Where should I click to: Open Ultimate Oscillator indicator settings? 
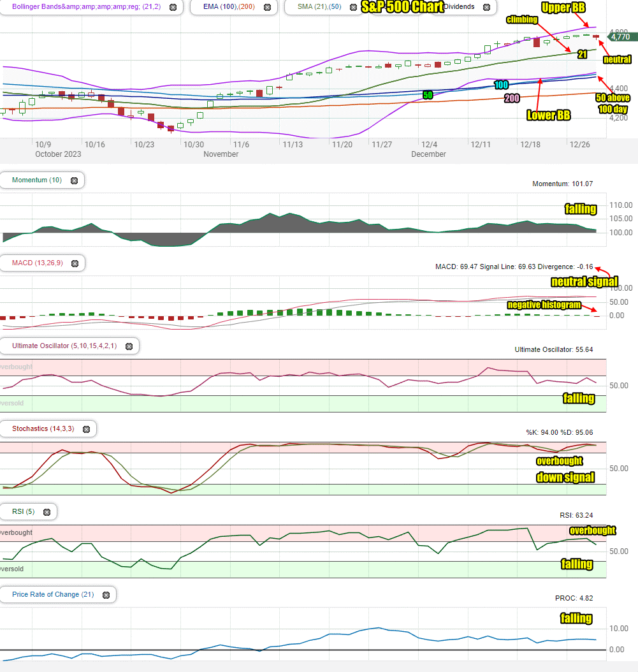[64, 346]
